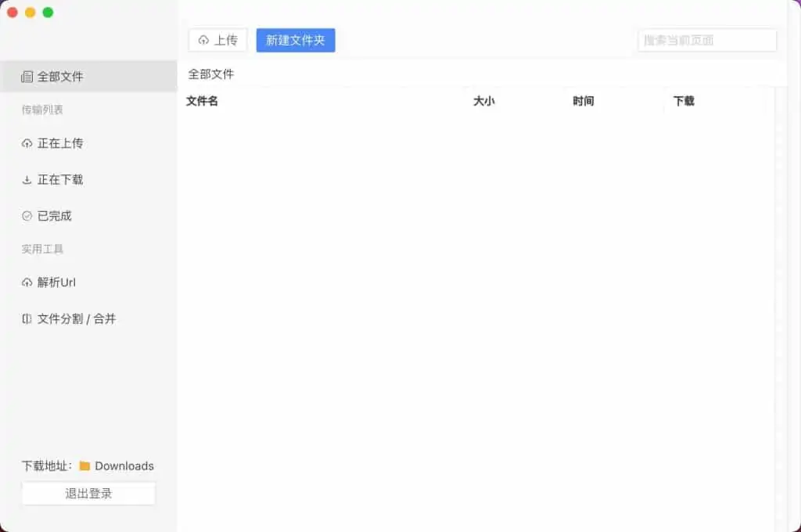The image size is (801, 532).
Task: Sort files by 时间 column
Action: pyautogui.click(x=584, y=101)
